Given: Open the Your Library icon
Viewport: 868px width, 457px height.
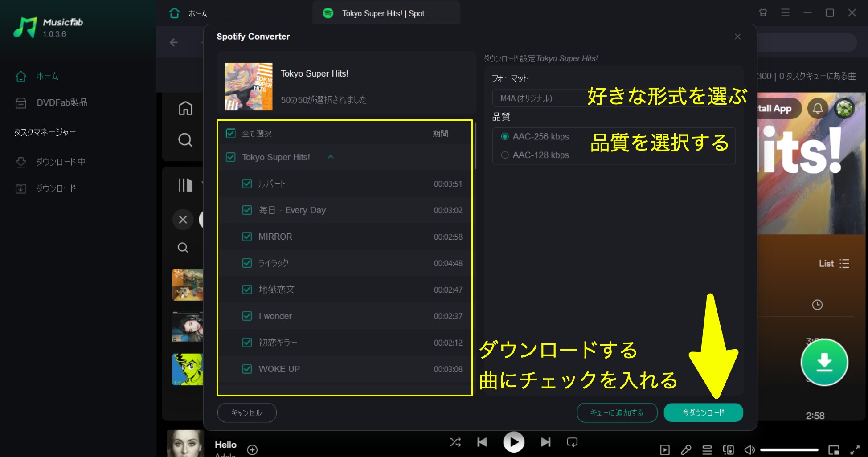Looking at the screenshot, I should point(185,185).
